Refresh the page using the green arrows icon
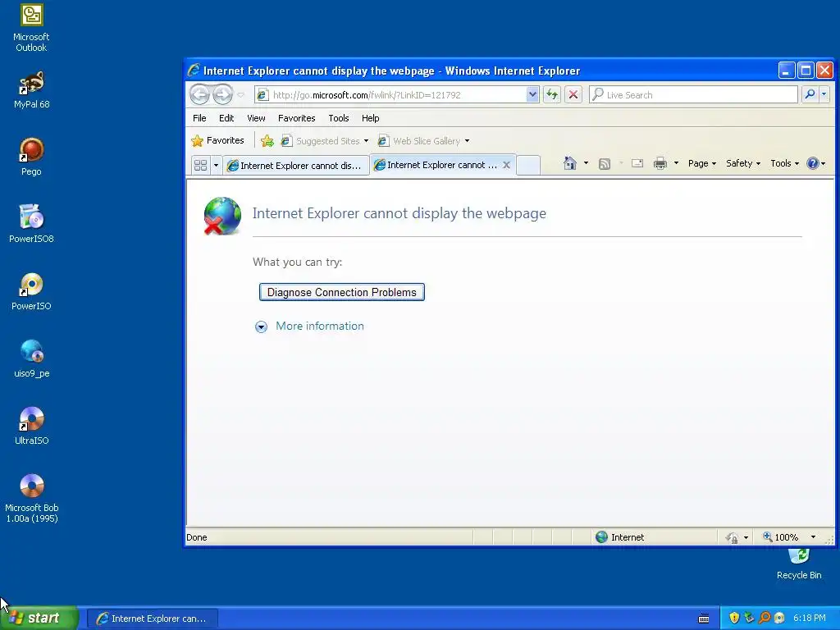 pos(552,95)
